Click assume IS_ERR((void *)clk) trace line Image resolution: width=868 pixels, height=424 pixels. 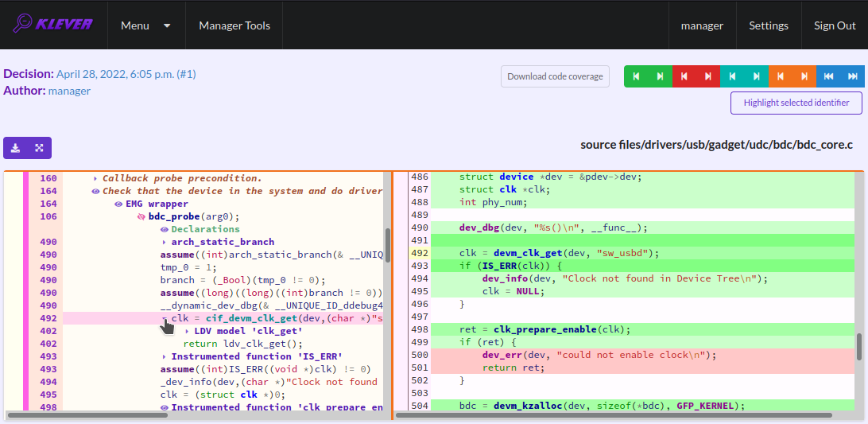pyautogui.click(x=265, y=370)
